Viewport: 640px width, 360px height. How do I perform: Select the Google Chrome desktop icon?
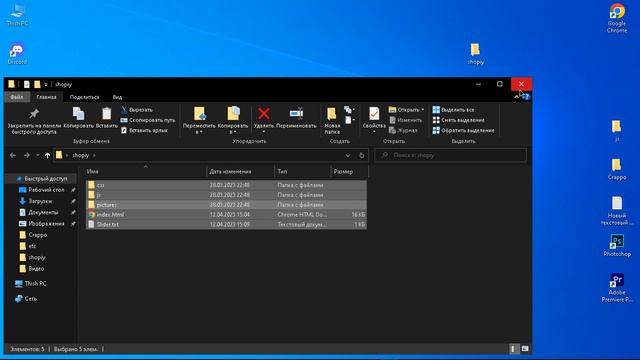[x=617, y=18]
